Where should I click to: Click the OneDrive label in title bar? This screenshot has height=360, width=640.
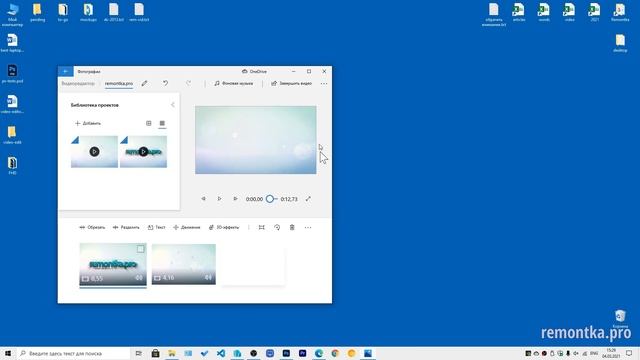254,71
